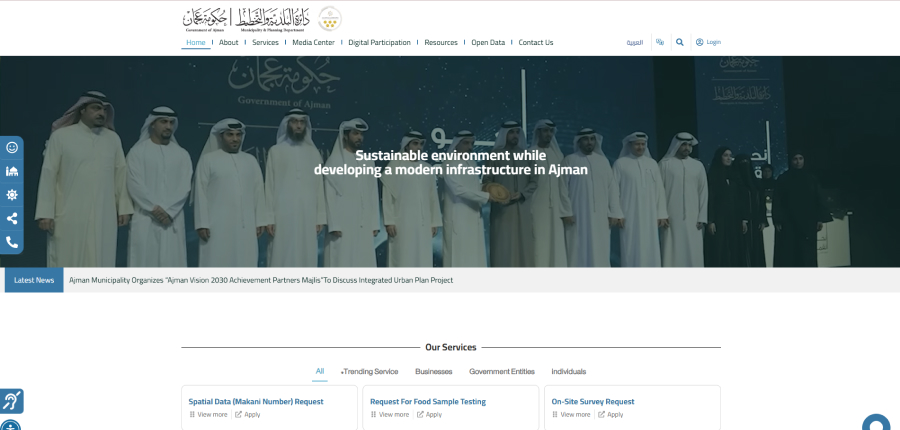The image size is (900, 430).
Task: Open the Open Data menu
Action: [x=488, y=42]
